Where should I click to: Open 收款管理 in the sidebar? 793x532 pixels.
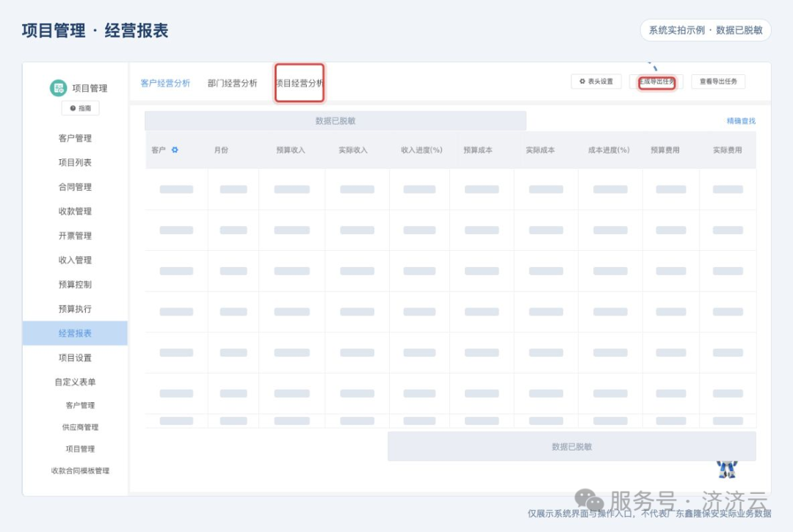tap(75, 211)
